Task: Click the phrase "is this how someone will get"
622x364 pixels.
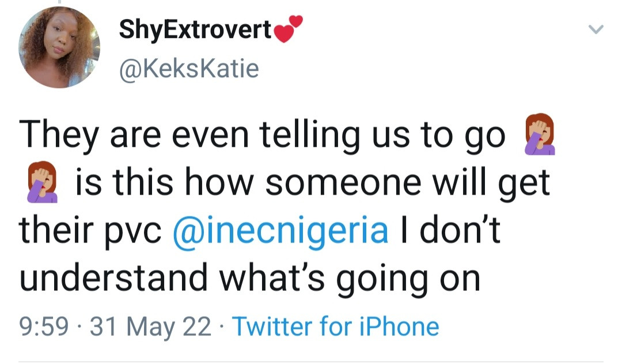Action: (x=312, y=183)
